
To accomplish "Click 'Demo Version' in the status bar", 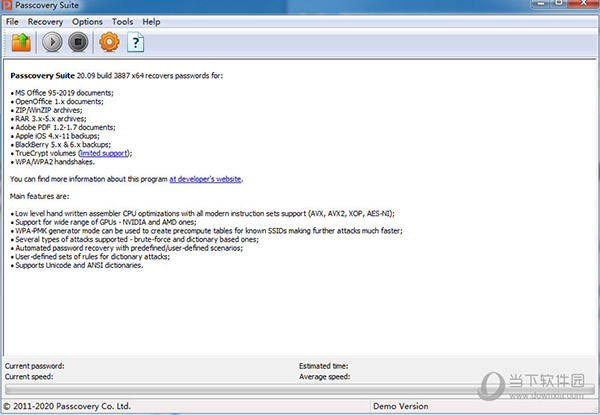I will point(401,406).
